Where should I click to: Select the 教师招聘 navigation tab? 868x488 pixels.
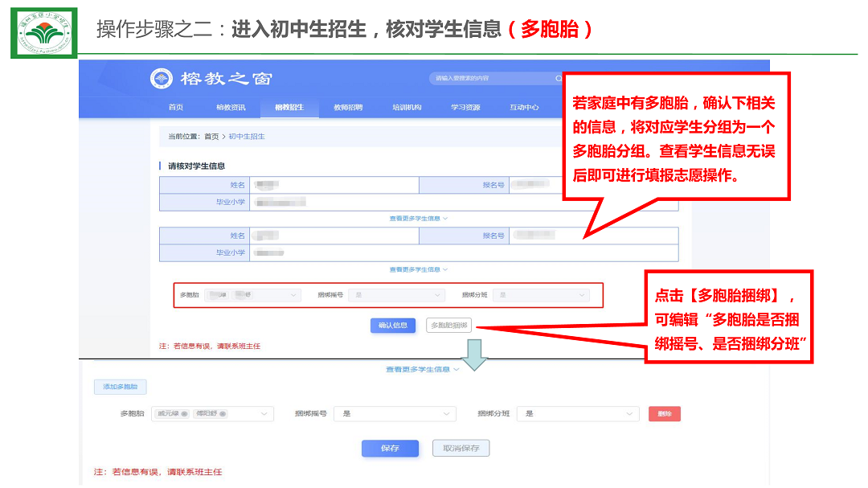click(x=348, y=107)
